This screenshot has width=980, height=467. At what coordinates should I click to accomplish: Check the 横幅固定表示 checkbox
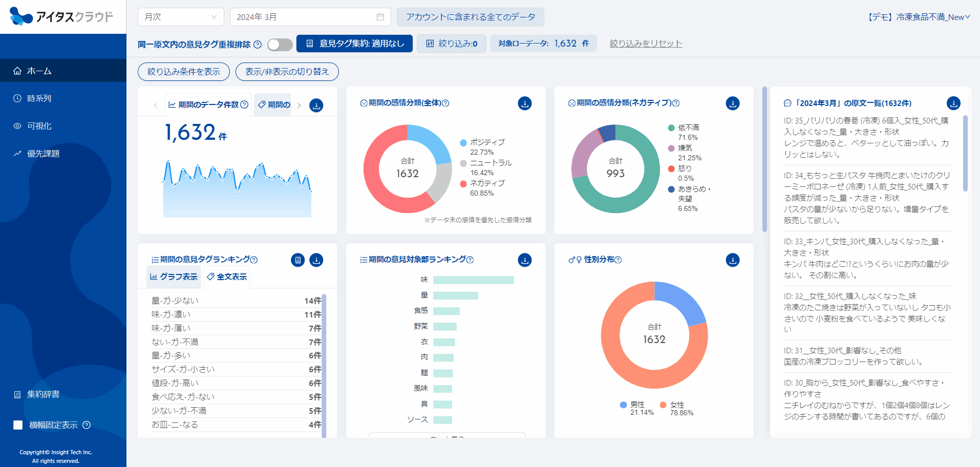18,425
